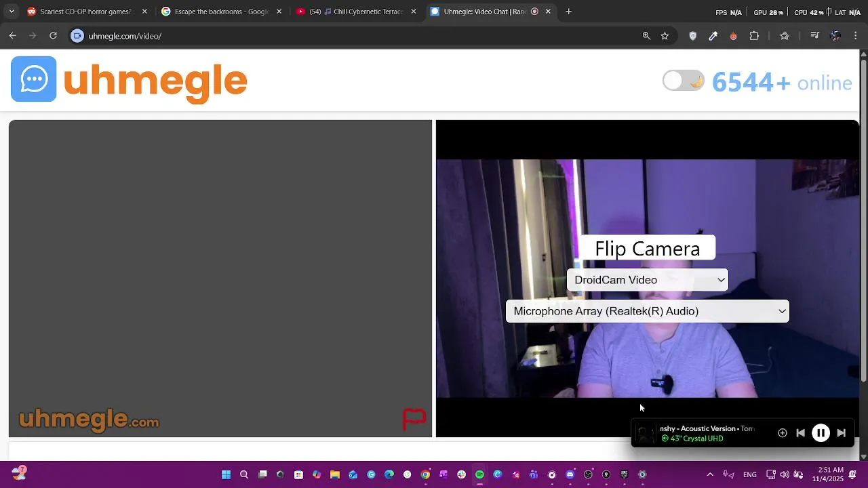Open the tab search dropdown arrow

(12, 12)
